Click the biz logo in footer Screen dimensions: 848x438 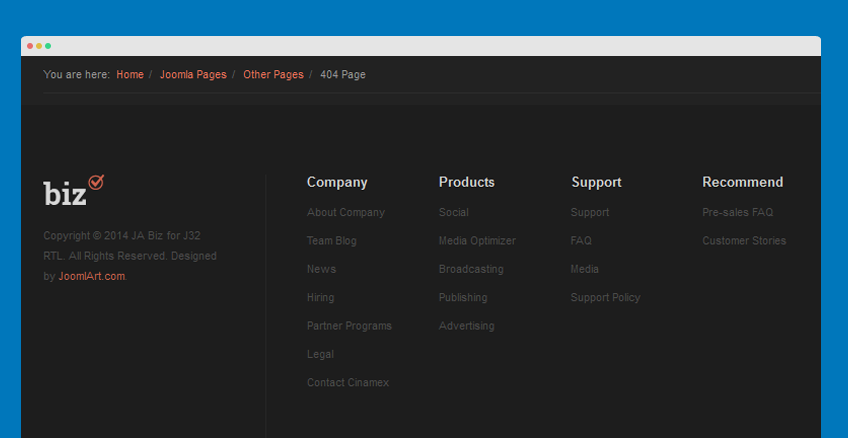pyautogui.click(x=74, y=190)
